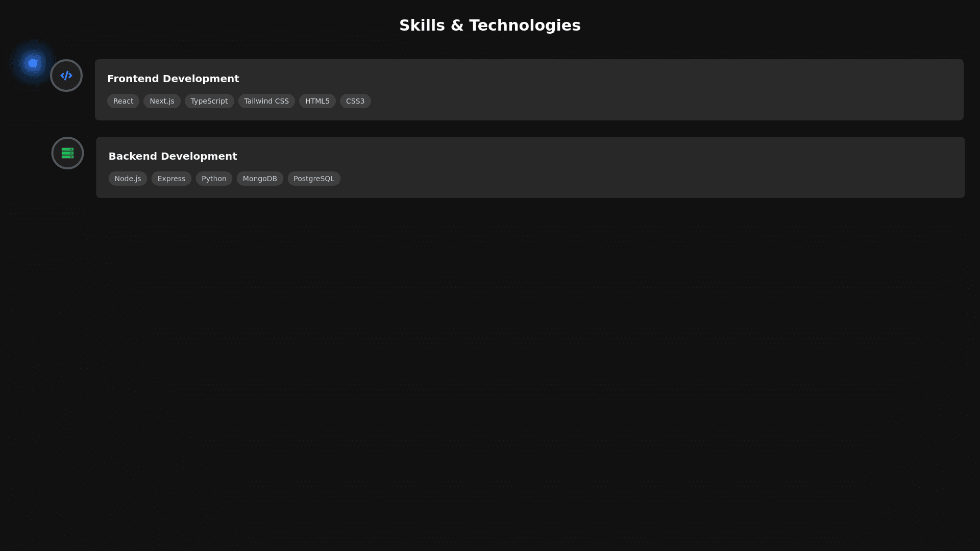
Task: Click the Node.js tag
Action: (128, 179)
